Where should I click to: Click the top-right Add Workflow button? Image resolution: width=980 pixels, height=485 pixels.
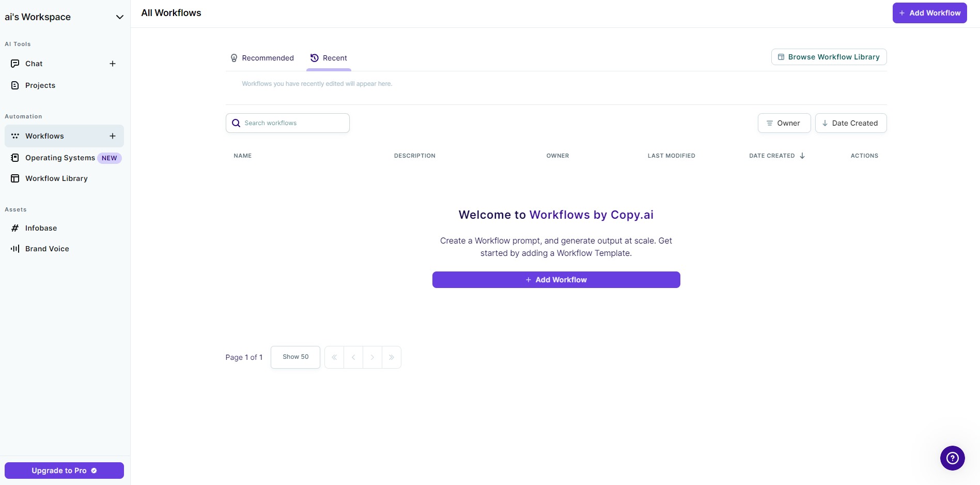click(x=929, y=13)
